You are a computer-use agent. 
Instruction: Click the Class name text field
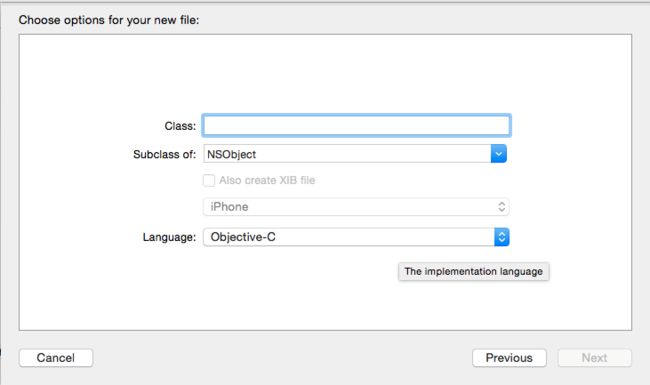click(357, 126)
